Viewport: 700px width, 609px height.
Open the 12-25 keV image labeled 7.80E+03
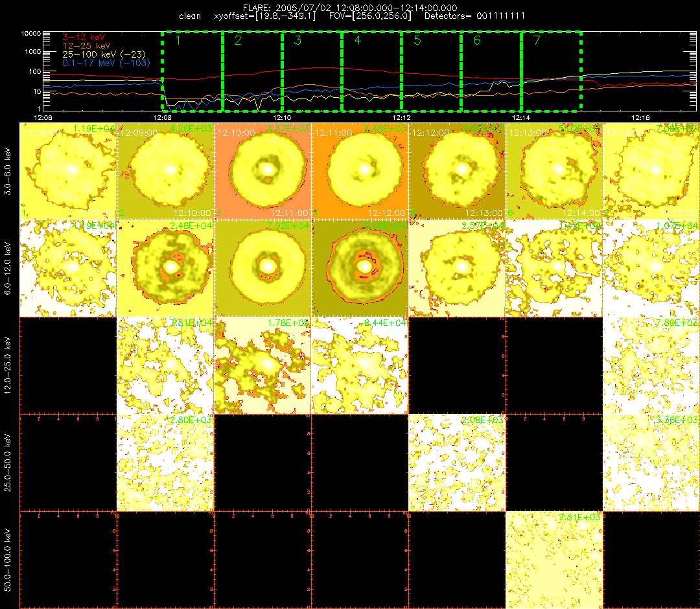click(x=651, y=365)
